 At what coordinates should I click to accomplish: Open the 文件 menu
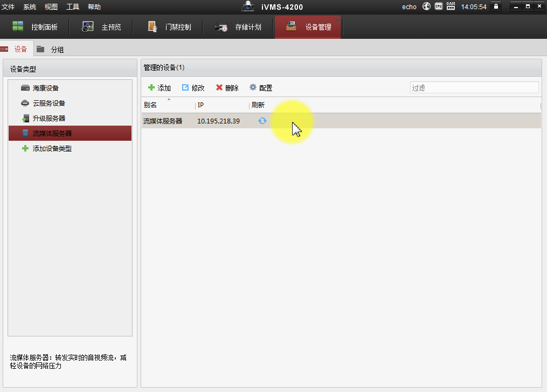coord(8,7)
